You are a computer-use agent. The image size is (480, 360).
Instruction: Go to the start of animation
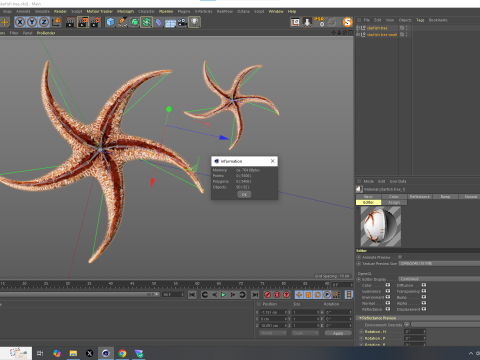click(x=192, y=295)
